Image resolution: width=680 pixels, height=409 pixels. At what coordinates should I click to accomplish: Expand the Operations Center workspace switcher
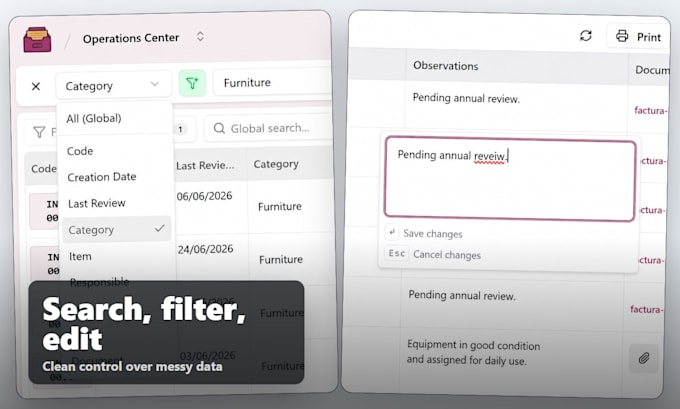click(200, 36)
